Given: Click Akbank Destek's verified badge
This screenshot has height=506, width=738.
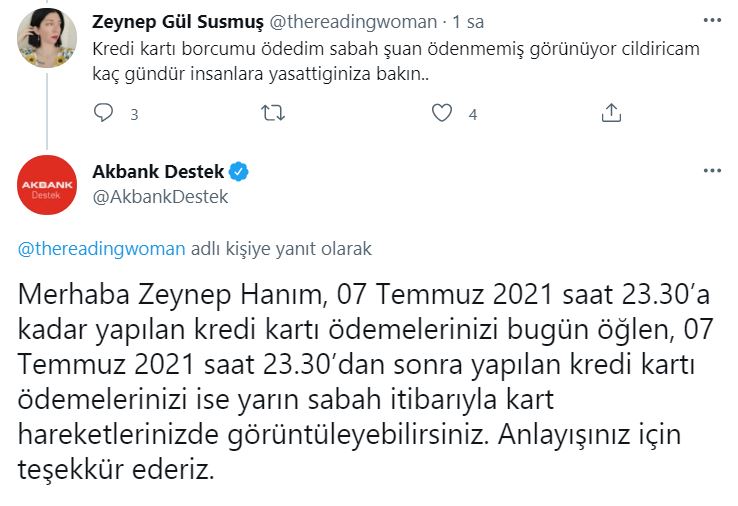Looking at the screenshot, I should tap(240, 172).
